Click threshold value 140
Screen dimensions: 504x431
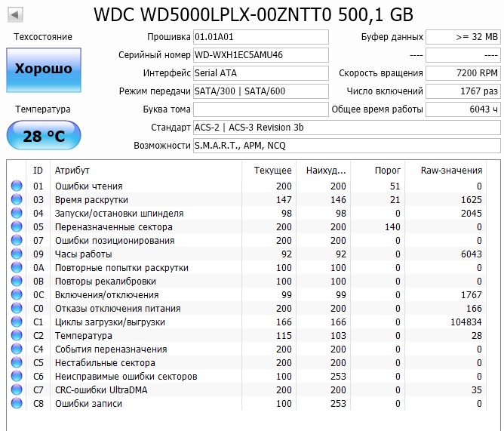tap(392, 227)
